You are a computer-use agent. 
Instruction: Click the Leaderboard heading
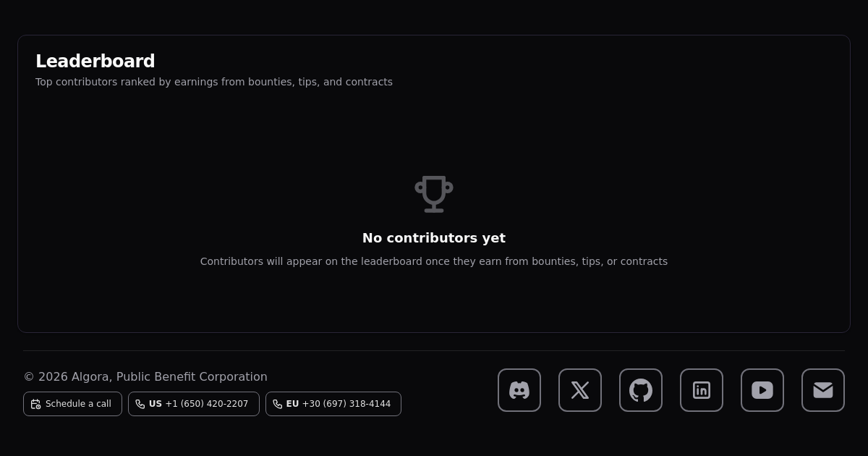[x=95, y=62]
